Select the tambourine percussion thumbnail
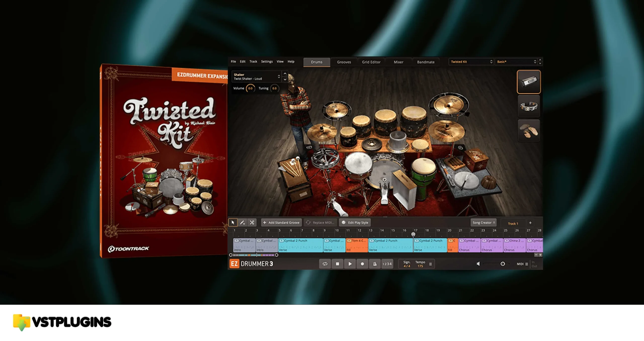Viewport: 644px width, 341px height. (x=529, y=106)
